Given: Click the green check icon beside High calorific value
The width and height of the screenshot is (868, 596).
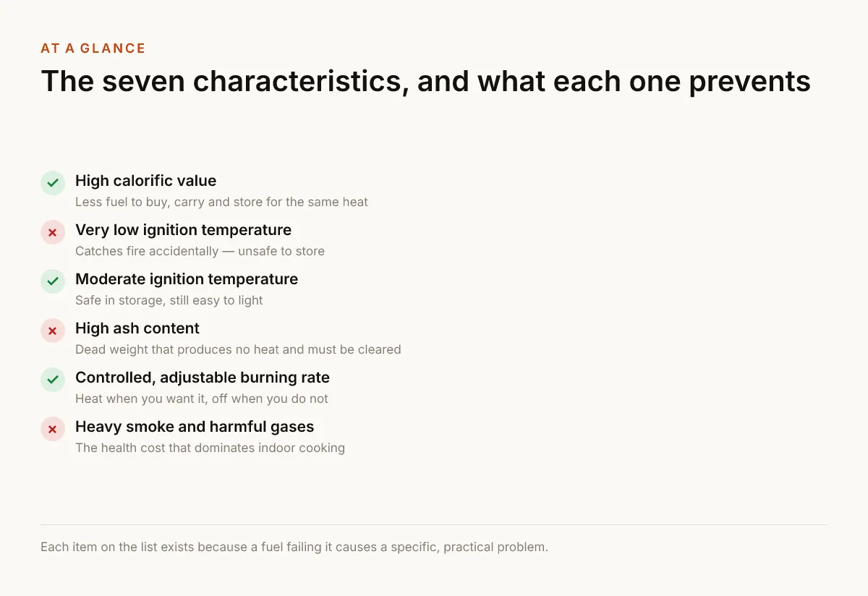Looking at the screenshot, I should [53, 183].
